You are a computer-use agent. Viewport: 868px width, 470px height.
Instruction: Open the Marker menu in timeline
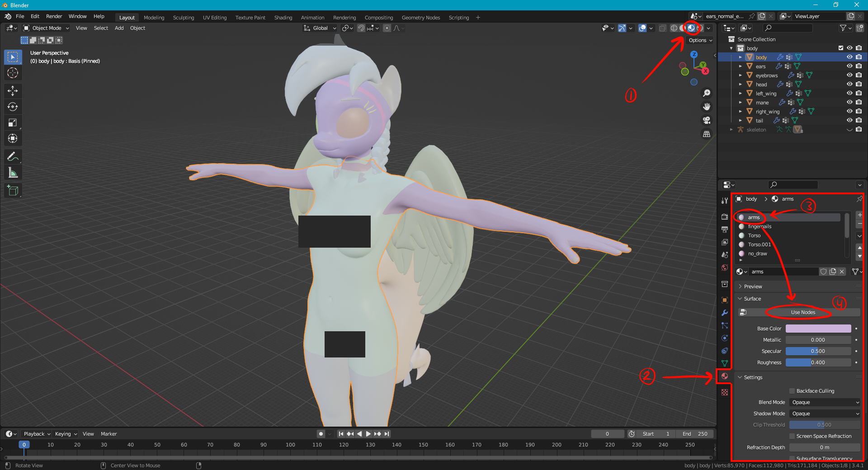coord(108,434)
